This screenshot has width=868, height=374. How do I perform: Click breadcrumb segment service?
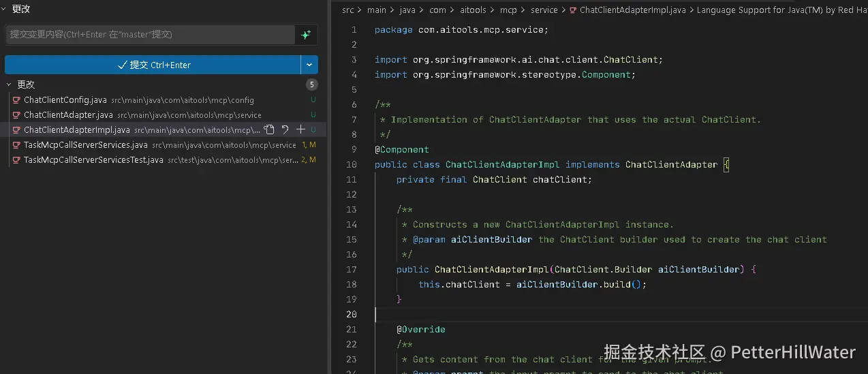pyautogui.click(x=544, y=10)
